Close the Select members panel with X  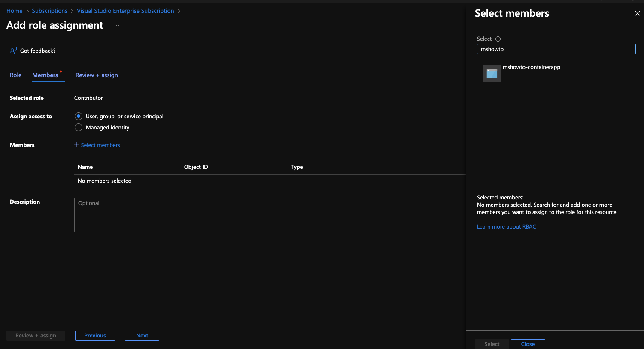[x=637, y=13]
